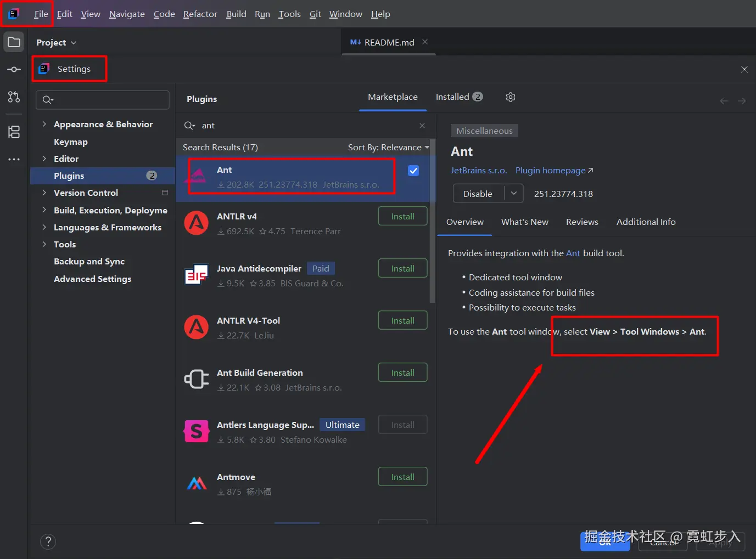Select the Antmove plugin icon
756x559 pixels.
coord(196,483)
